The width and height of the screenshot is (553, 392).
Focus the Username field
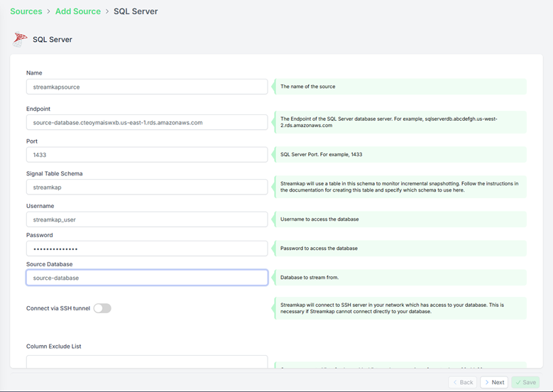click(147, 219)
